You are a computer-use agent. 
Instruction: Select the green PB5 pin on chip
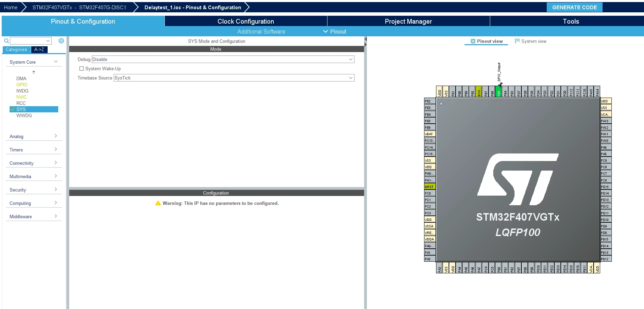(x=499, y=91)
